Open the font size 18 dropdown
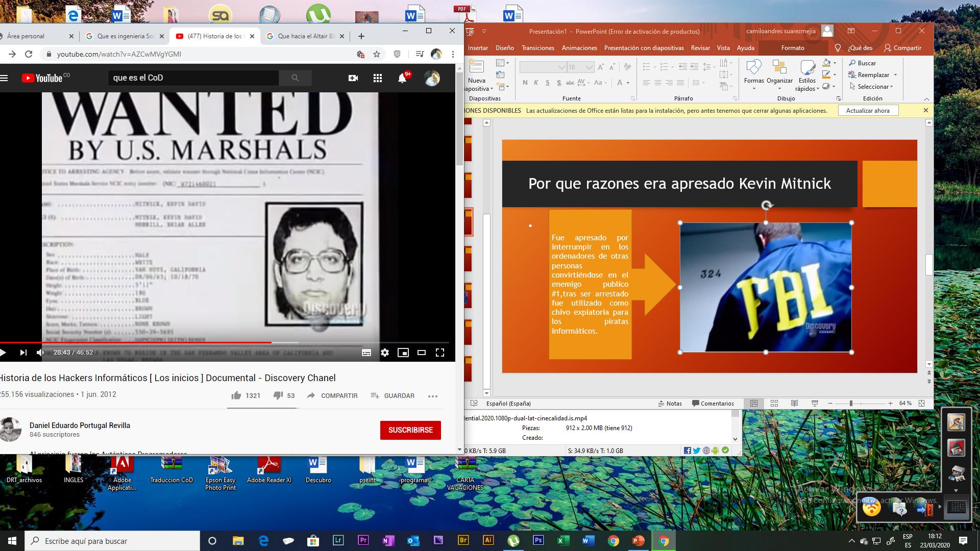The width and height of the screenshot is (980, 551). pos(589,67)
